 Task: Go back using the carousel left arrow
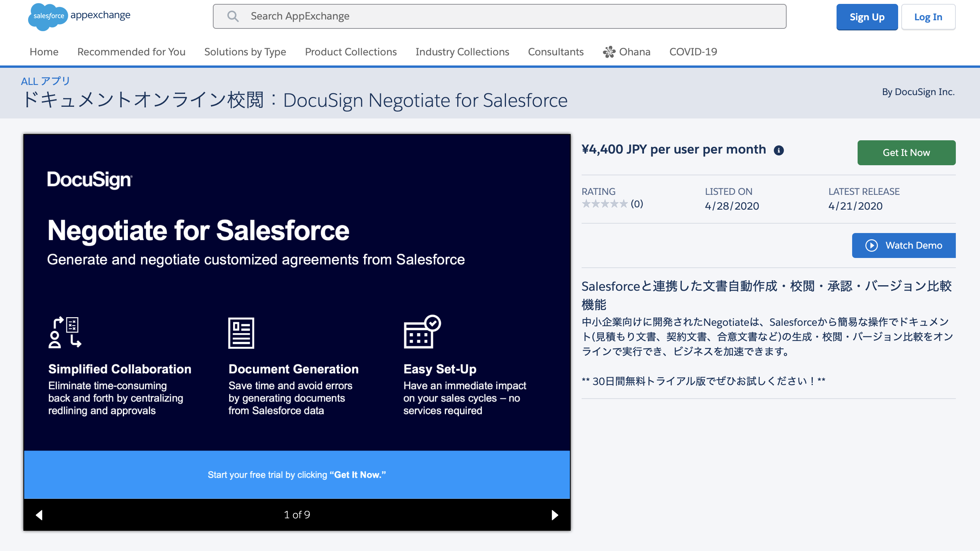tap(39, 514)
